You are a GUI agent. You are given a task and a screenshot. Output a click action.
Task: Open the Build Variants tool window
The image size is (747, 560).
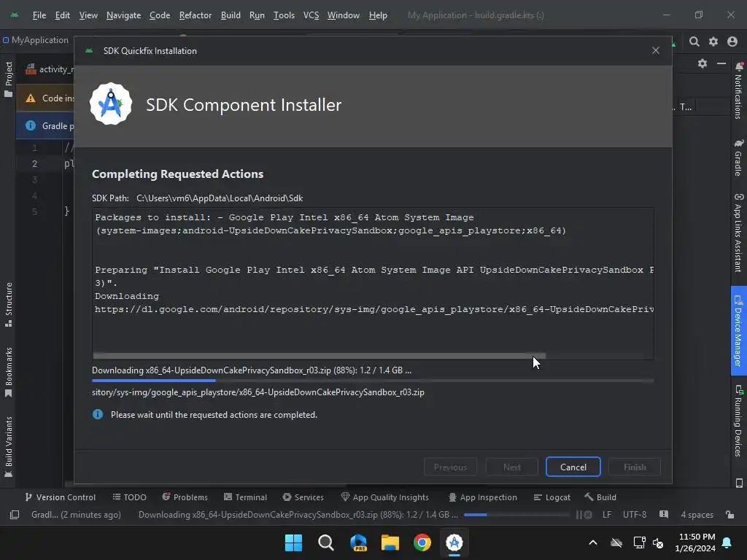click(x=9, y=447)
